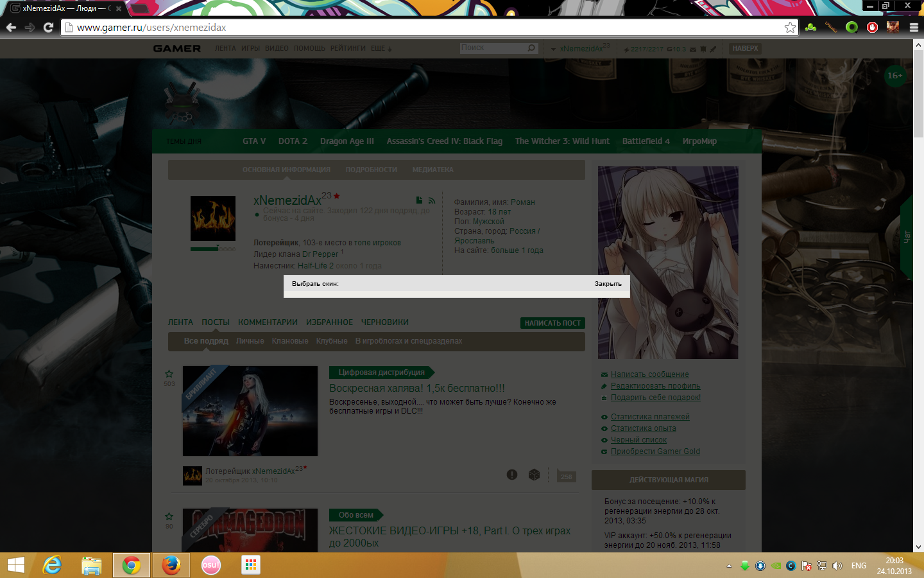This screenshot has height=578, width=924.
Task: Toggle favorite star on the Воскресная халява post
Action: (169, 374)
